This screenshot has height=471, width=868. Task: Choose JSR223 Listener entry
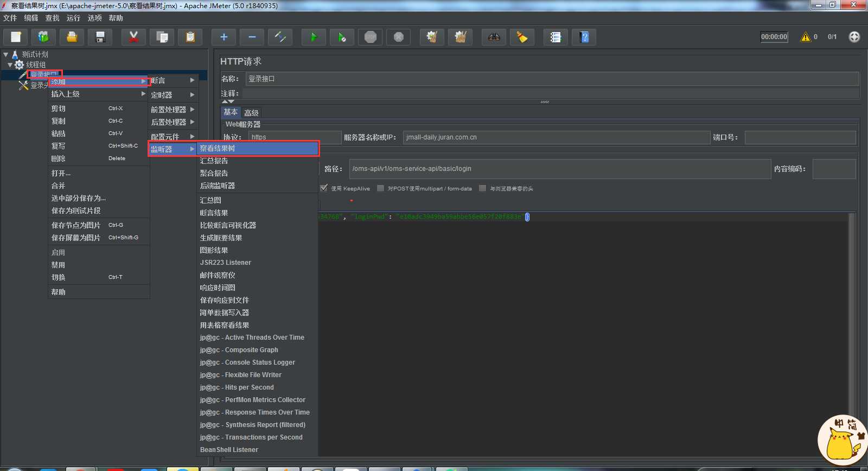pos(258,263)
